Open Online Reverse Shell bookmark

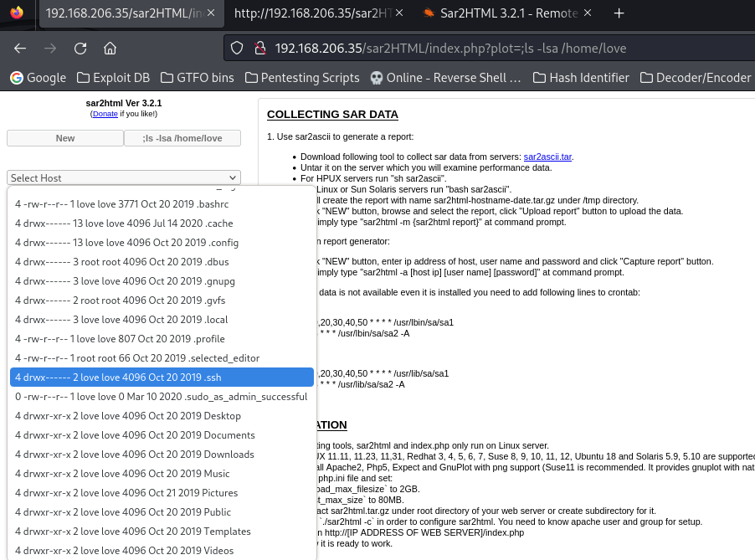446,78
